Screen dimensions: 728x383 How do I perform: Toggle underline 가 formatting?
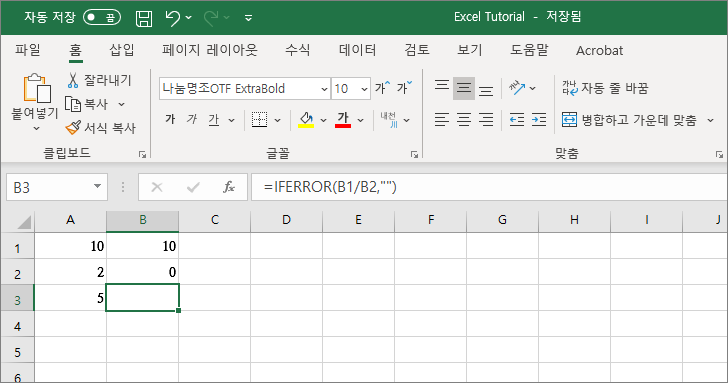click(214, 120)
